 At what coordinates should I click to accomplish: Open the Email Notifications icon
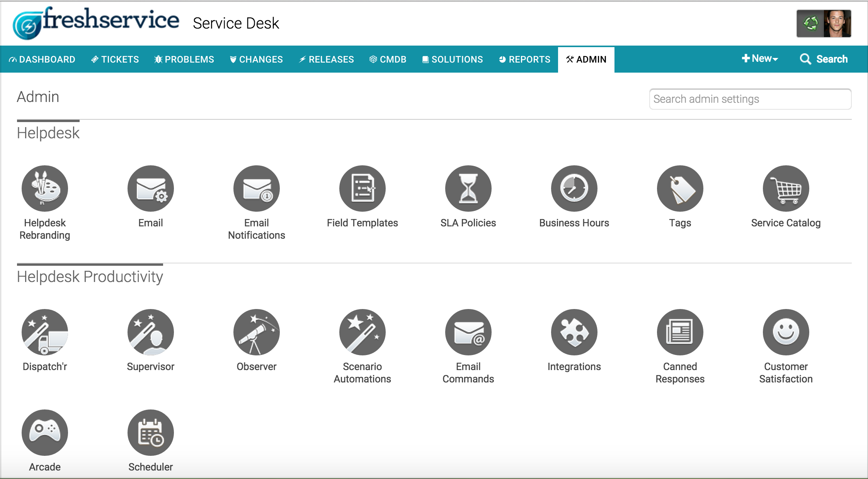click(x=257, y=189)
